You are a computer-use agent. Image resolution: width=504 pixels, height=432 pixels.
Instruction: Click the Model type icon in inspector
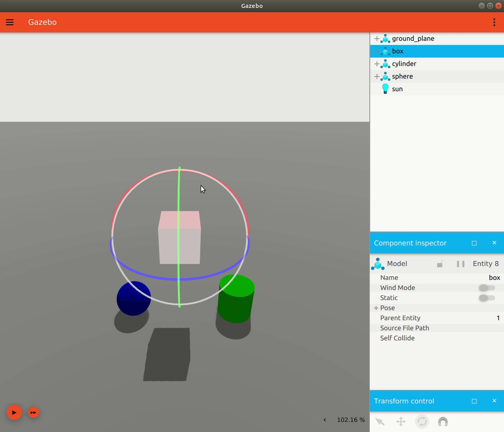378,264
